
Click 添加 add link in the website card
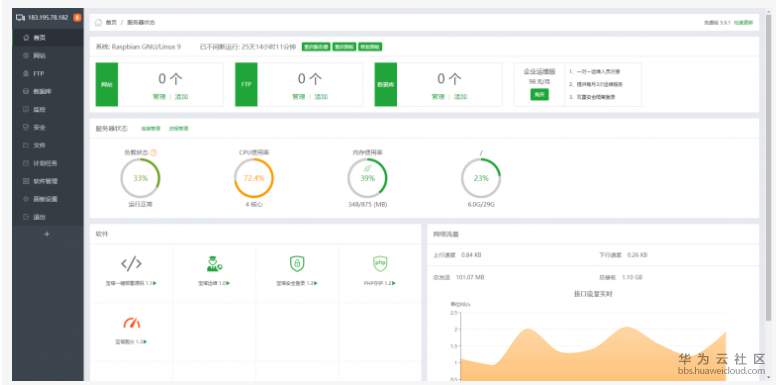(182, 97)
